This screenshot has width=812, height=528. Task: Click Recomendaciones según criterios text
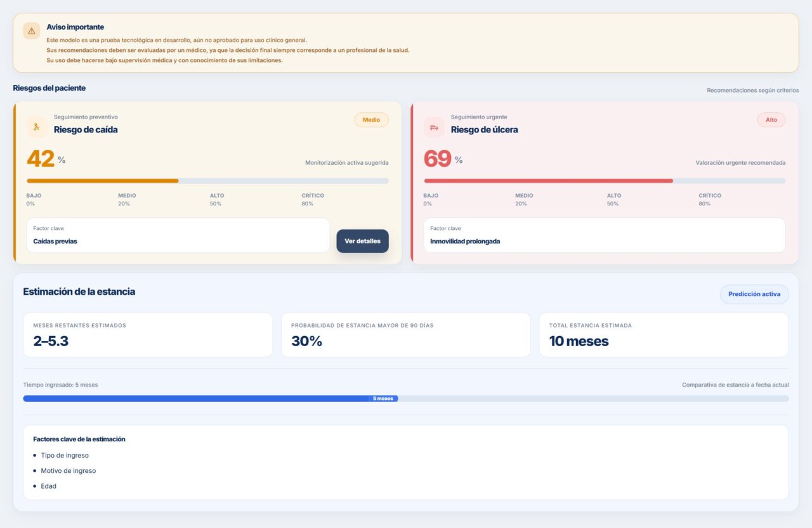click(x=753, y=91)
